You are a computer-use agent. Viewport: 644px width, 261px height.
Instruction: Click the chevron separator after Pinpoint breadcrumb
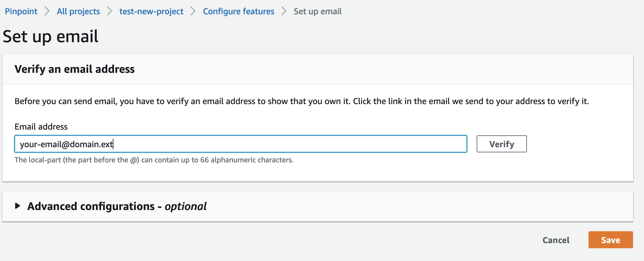coord(47,12)
